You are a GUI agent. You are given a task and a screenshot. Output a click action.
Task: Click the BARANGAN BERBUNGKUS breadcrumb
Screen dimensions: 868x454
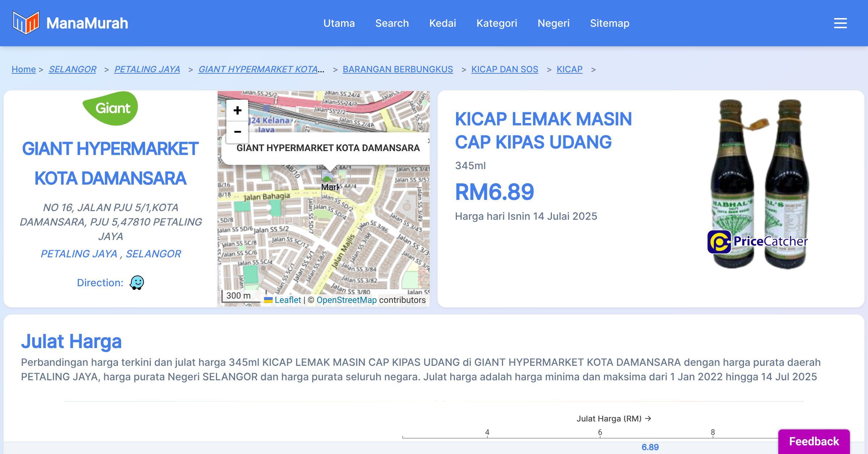(x=397, y=69)
